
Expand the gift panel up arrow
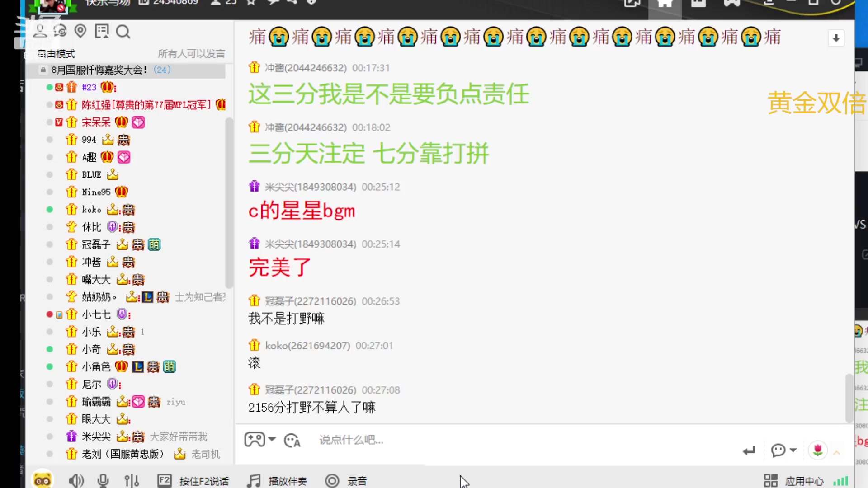click(837, 452)
